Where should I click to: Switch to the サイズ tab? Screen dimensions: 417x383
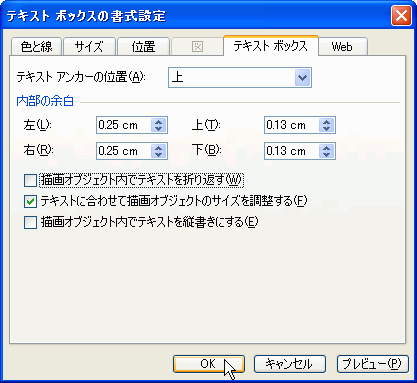point(89,47)
